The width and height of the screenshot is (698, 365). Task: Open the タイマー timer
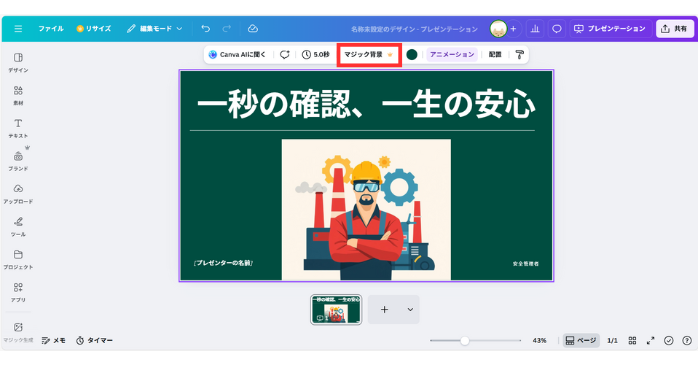click(94, 341)
